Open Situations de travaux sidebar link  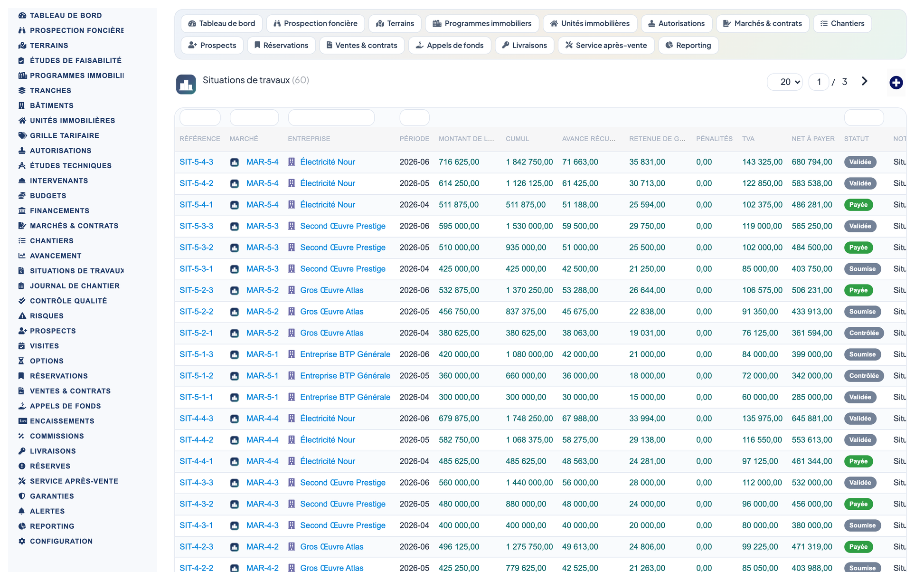[x=76, y=271]
